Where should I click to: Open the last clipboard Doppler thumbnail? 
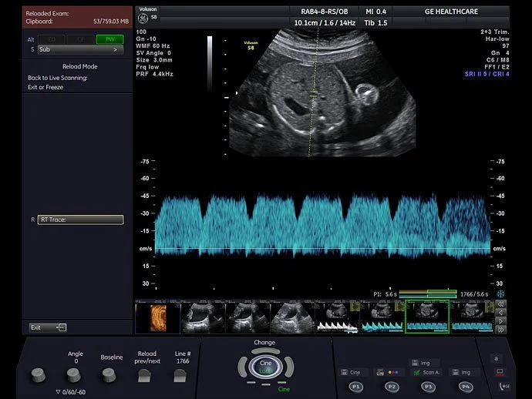pyautogui.click(x=473, y=317)
